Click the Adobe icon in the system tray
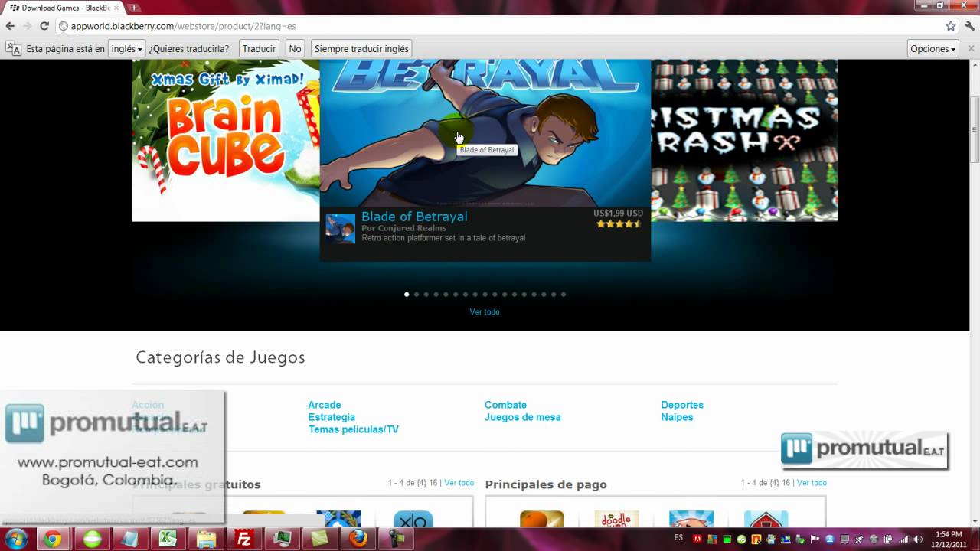Viewport: 980px width, 551px height. [x=697, y=539]
